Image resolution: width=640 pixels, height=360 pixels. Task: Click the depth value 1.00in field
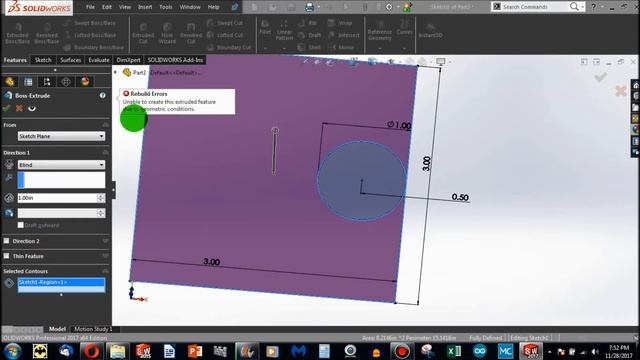tap(57, 198)
